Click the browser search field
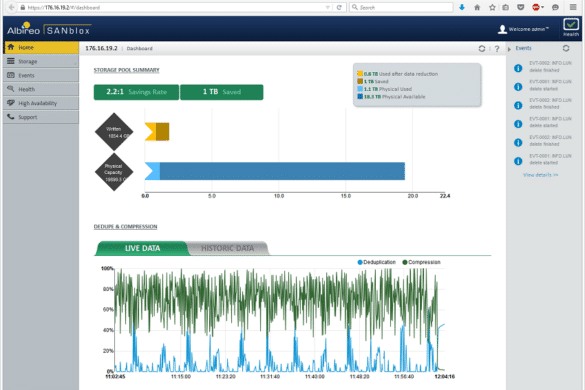This screenshot has width=585, height=390. (401, 7)
